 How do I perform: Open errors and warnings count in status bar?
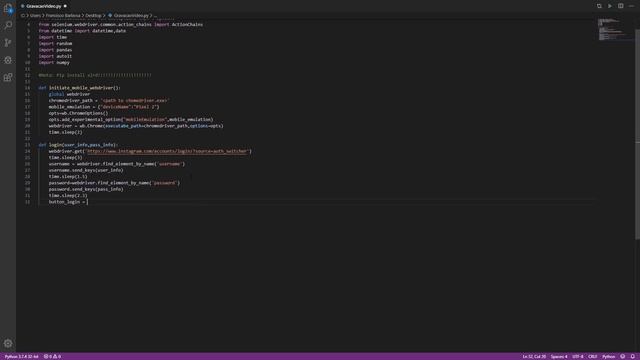click(52, 356)
